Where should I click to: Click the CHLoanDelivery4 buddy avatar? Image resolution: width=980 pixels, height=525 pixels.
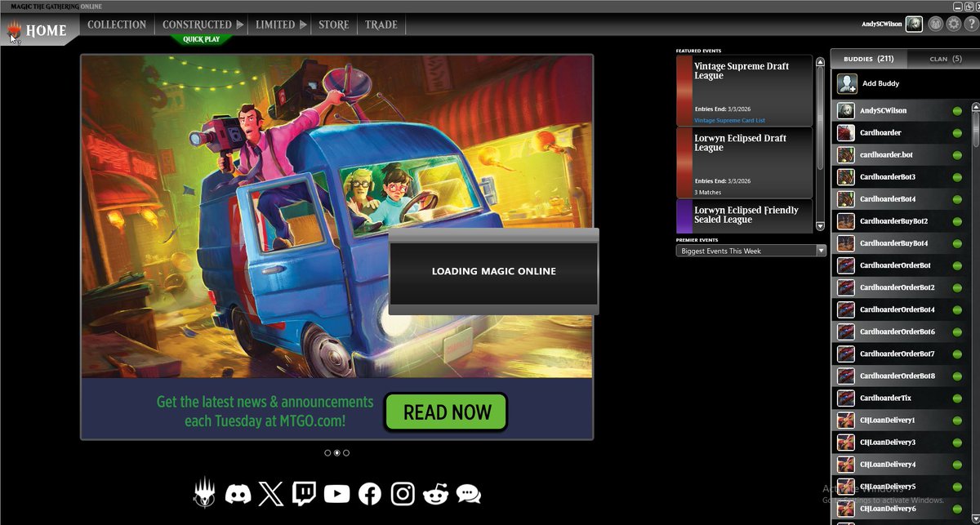coord(846,465)
